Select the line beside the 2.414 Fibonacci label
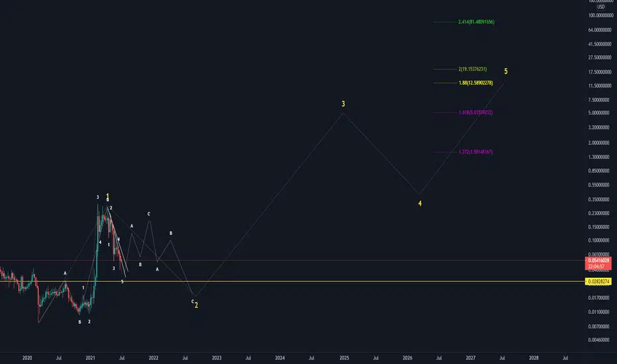 (445, 22)
